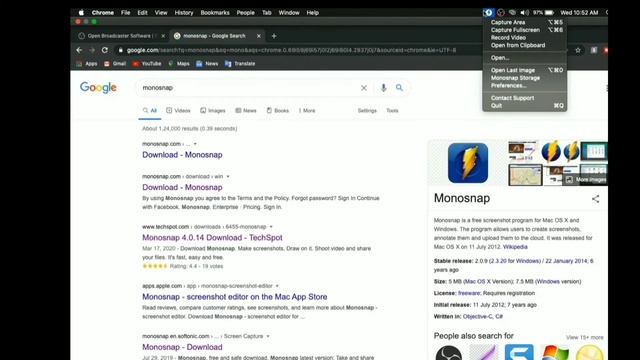Image resolution: width=640 pixels, height=360 pixels.
Task: Click the large Monosnap lightning logo image
Action: tap(468, 163)
